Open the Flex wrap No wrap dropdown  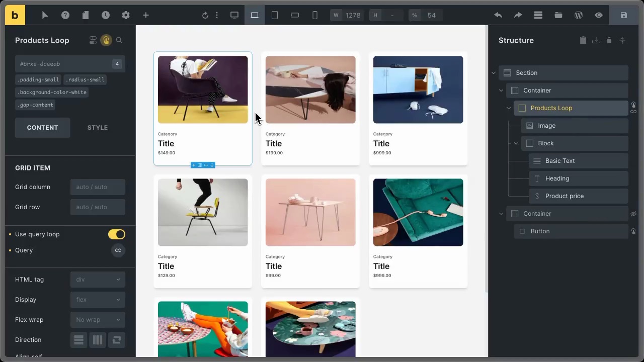98,320
